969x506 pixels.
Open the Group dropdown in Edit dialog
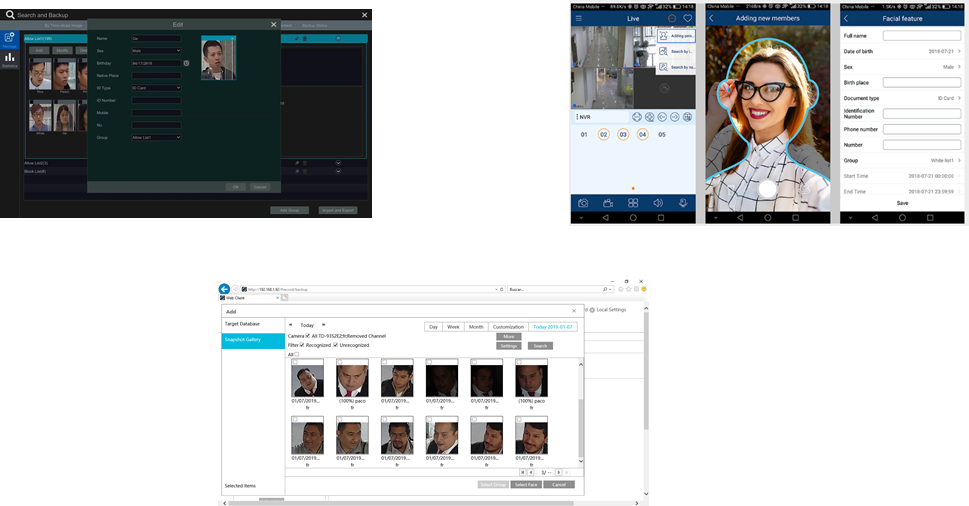click(156, 137)
